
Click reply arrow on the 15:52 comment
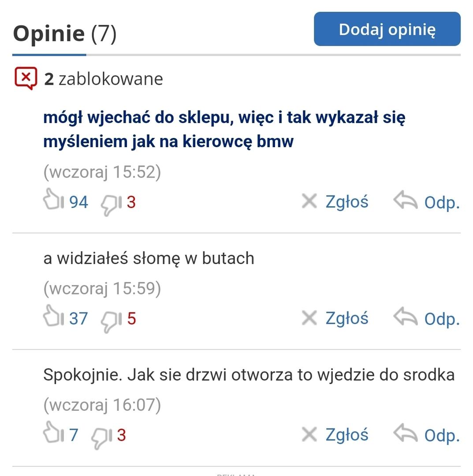[405, 200]
